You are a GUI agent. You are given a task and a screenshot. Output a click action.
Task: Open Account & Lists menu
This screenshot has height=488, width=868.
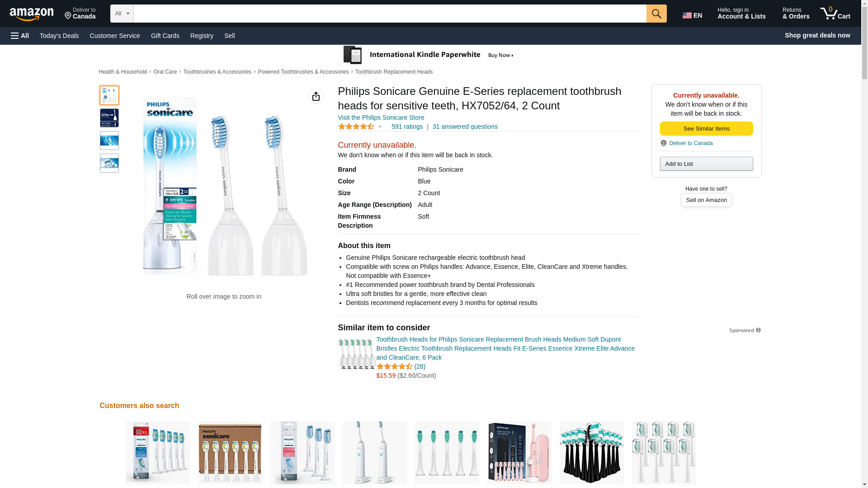click(x=741, y=14)
